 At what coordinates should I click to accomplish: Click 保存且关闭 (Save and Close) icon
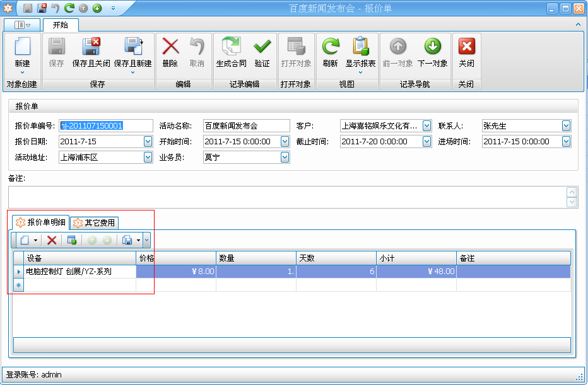(x=91, y=47)
